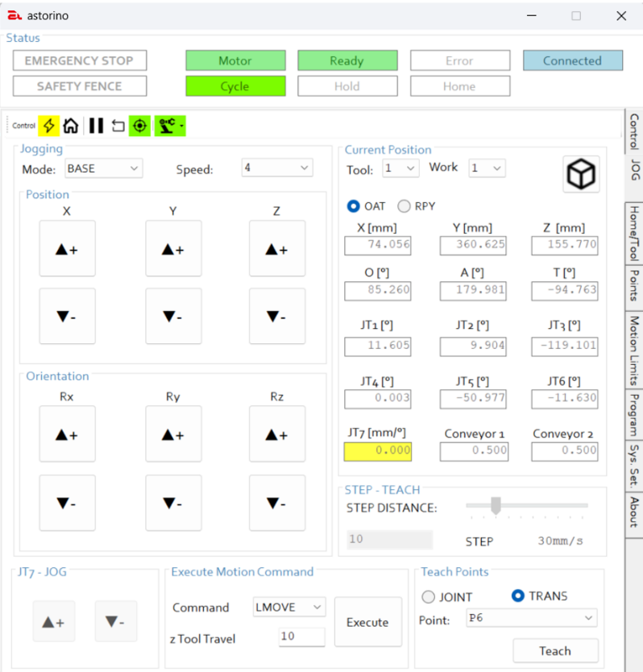Switch to the Motion Limits tab
This screenshot has width=643, height=672.
click(634, 350)
